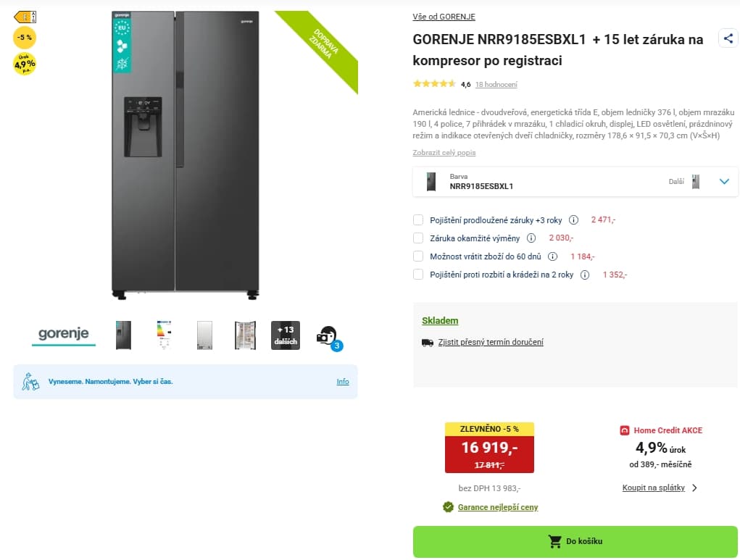Open Vše od GORENJE page
The image size is (740, 560).
click(443, 16)
